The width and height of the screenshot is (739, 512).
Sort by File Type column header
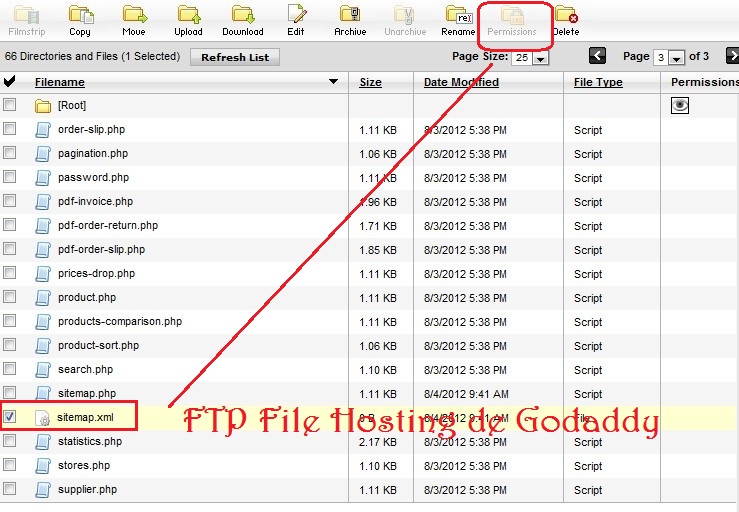coord(598,83)
